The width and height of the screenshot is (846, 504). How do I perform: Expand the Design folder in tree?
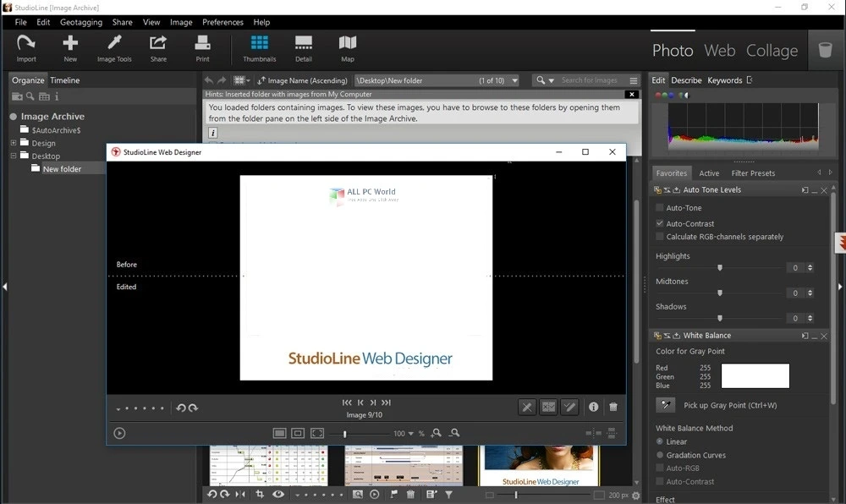click(x=14, y=143)
